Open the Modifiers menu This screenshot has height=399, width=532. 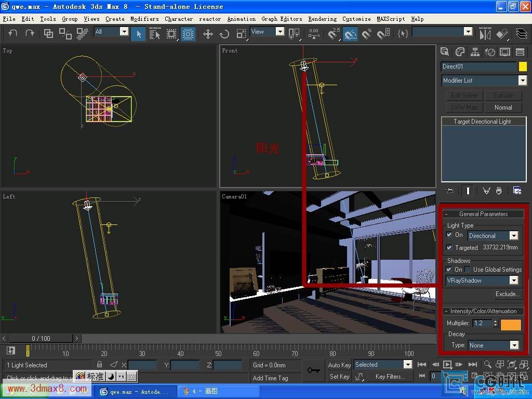coord(144,19)
